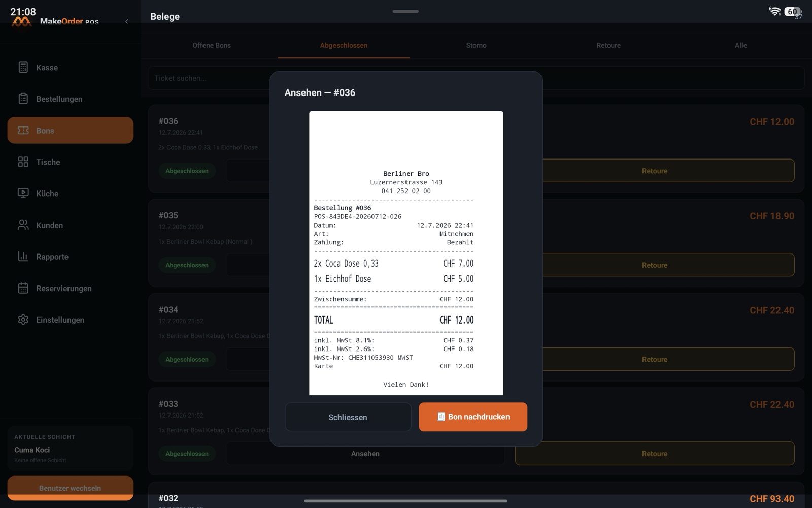Screen dimensions: 812x508
Task: Open the Reservierungen calendar icon
Action: (23, 288)
